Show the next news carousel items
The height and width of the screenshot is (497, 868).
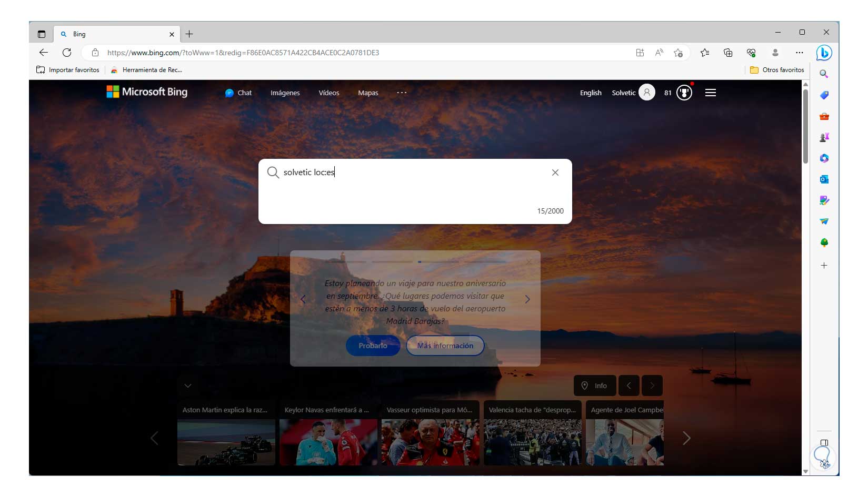tap(686, 438)
